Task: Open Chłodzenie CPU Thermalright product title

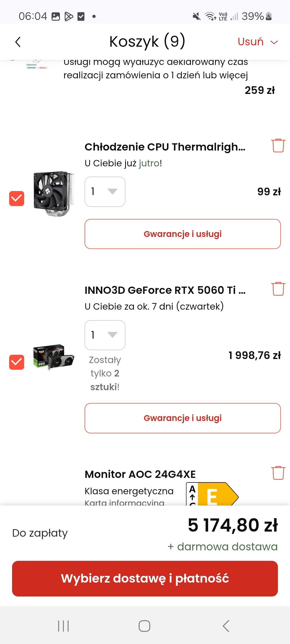Action: point(165,147)
